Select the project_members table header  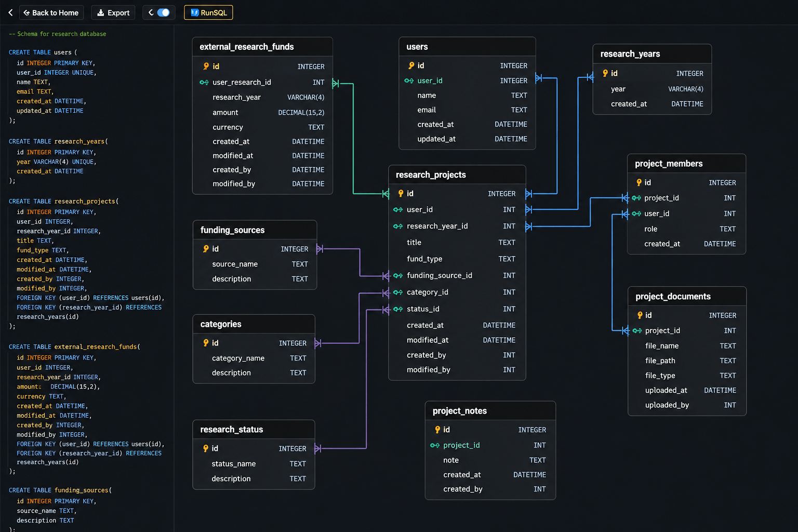pyautogui.click(x=686, y=164)
